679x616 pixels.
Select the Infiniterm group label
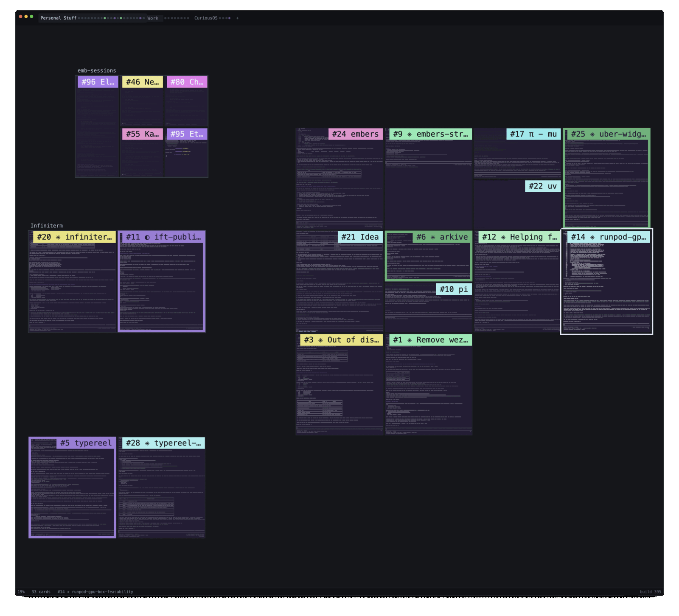pyautogui.click(x=47, y=226)
